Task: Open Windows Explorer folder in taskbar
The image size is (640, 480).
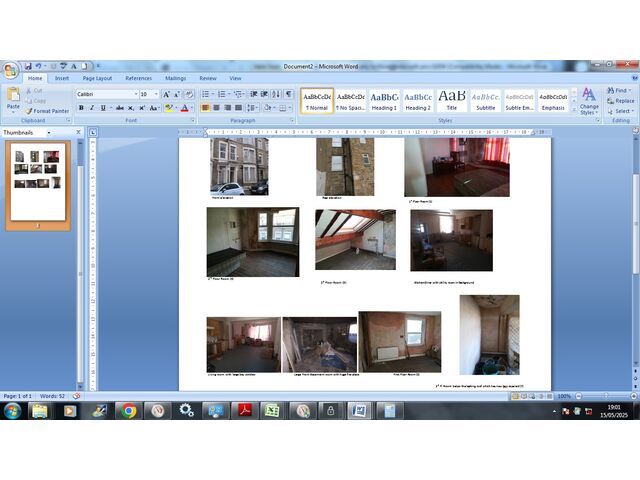Action: [40, 411]
